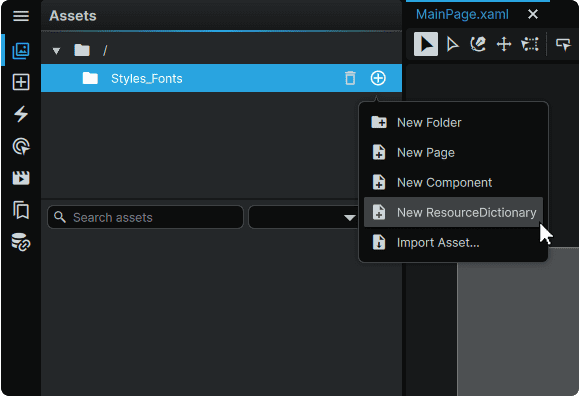Select the four-arrow move tool
Viewport: 580px width, 397px height.
point(504,44)
